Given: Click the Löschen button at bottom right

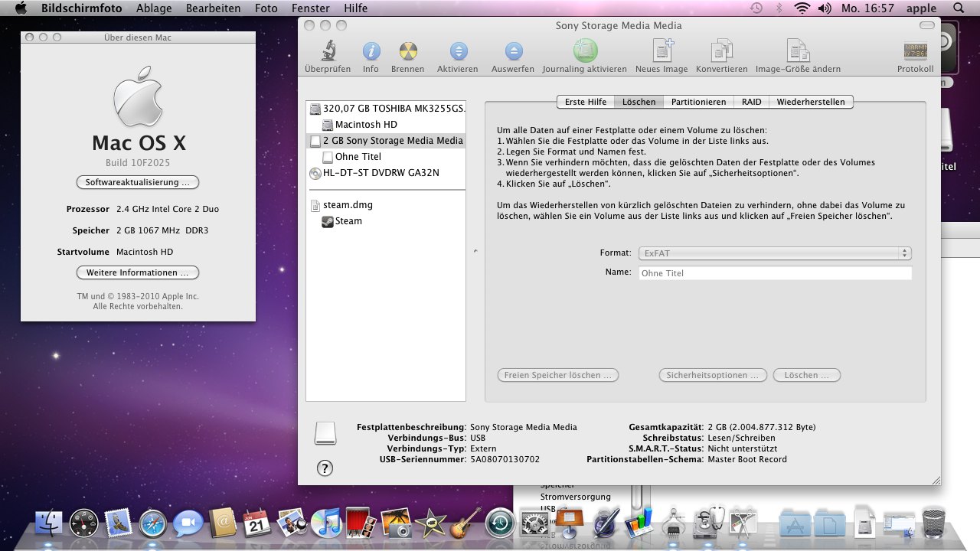Looking at the screenshot, I should pos(807,375).
